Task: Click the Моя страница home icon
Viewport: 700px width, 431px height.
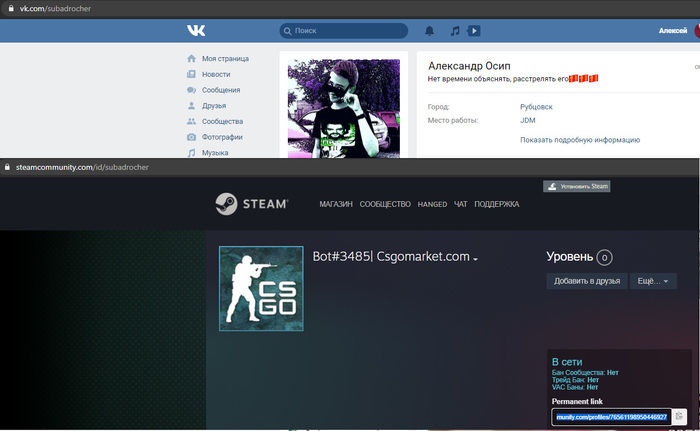Action: 191,59
